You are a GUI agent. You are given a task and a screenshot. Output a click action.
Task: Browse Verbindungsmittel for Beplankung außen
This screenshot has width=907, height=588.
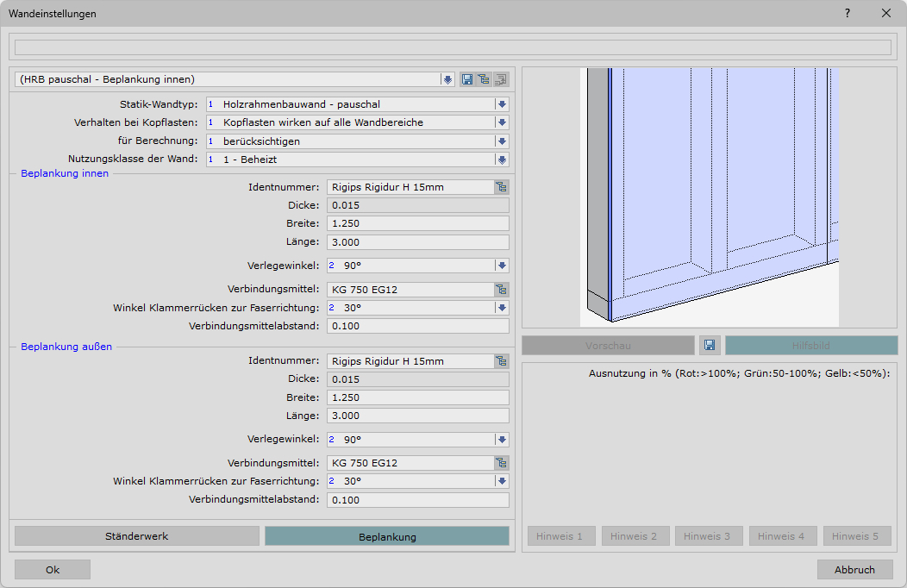(501, 463)
